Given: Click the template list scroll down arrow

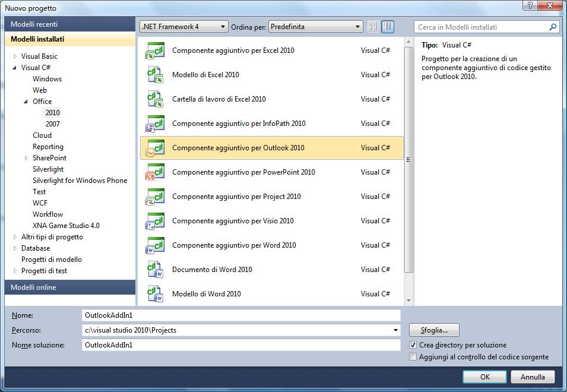Looking at the screenshot, I should point(408,301).
